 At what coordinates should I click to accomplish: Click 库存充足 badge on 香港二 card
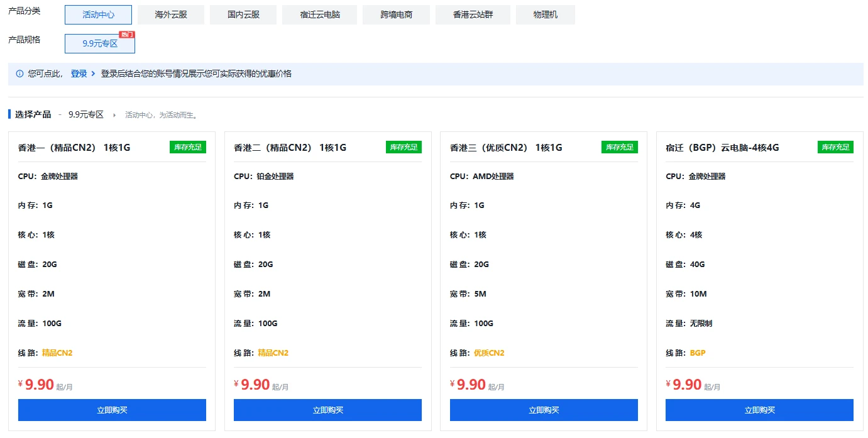[404, 147]
